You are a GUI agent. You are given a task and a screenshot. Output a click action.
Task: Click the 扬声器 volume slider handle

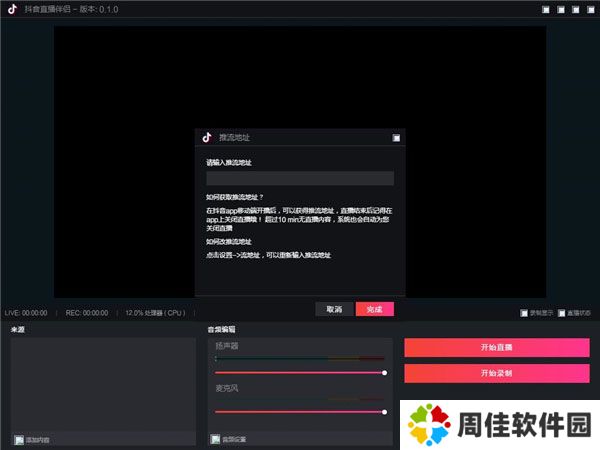click(384, 372)
